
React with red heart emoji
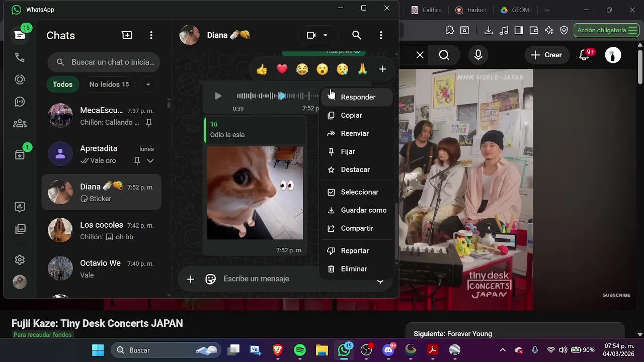tap(282, 69)
